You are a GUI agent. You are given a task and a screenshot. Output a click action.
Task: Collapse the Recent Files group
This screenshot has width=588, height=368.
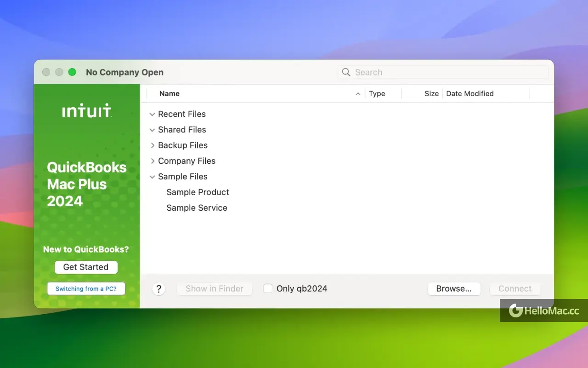coord(152,114)
